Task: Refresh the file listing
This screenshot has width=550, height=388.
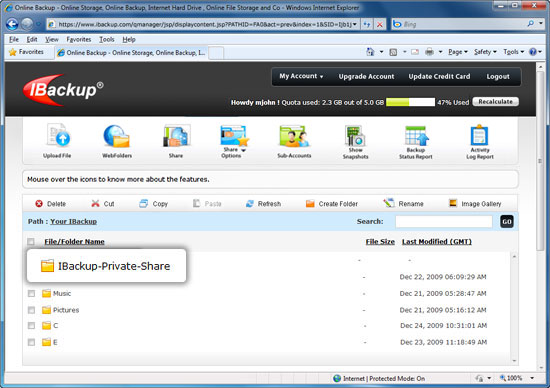Action: point(263,204)
